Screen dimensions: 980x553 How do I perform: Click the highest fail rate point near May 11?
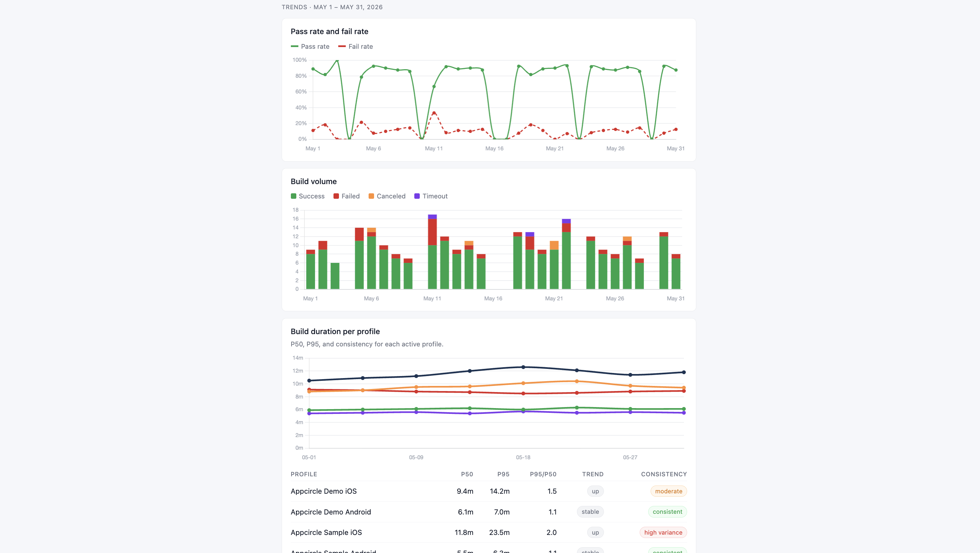pyautogui.click(x=434, y=113)
